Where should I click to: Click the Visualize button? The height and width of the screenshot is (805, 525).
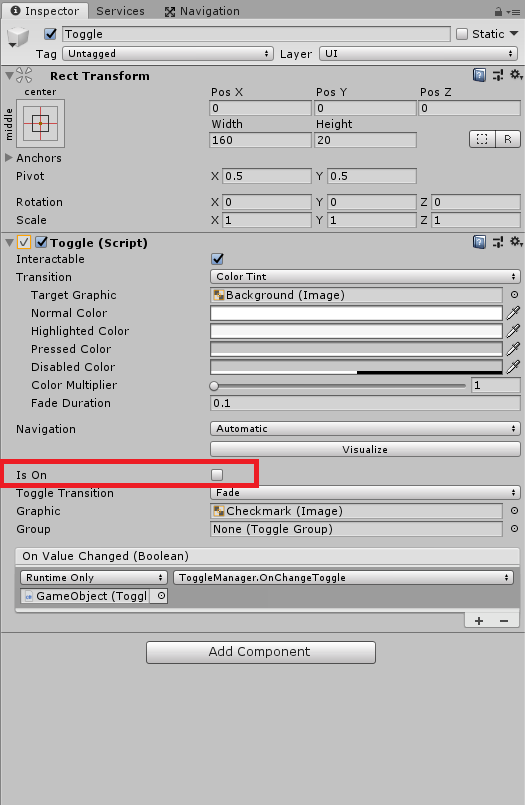point(365,449)
